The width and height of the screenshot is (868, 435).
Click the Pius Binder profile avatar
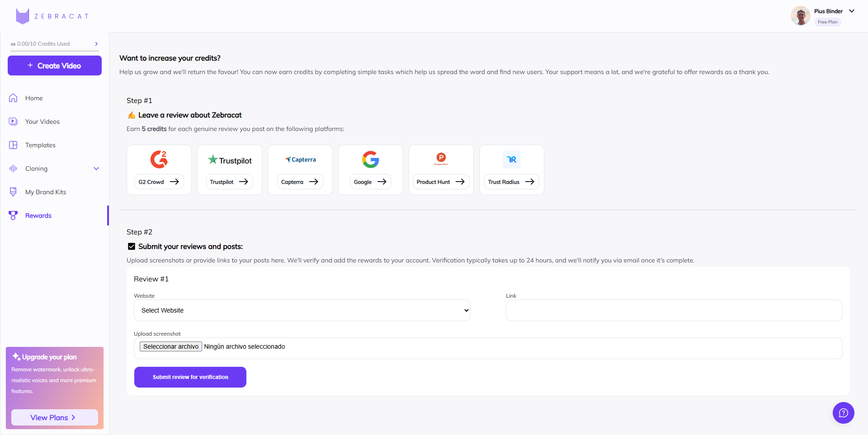point(800,16)
